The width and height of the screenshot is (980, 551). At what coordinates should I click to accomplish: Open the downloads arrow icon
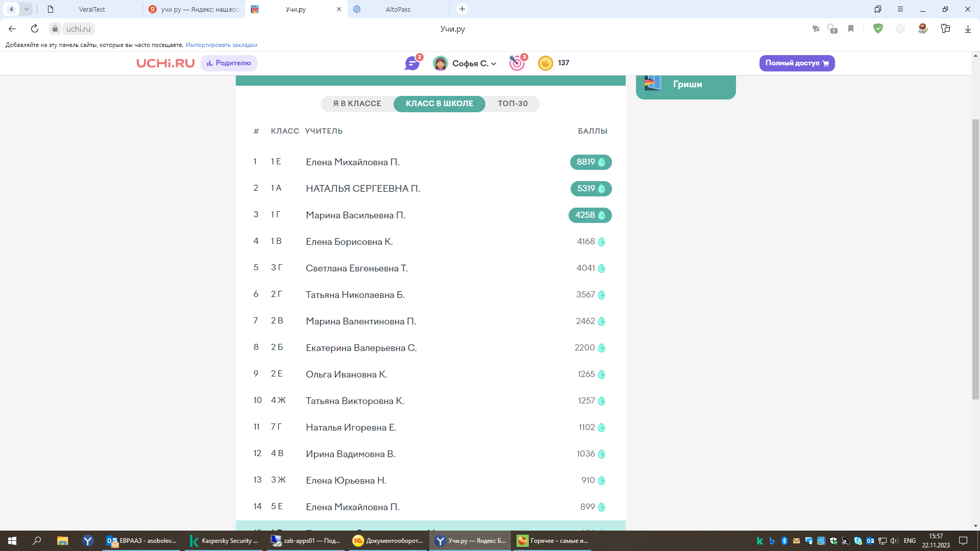(x=968, y=29)
